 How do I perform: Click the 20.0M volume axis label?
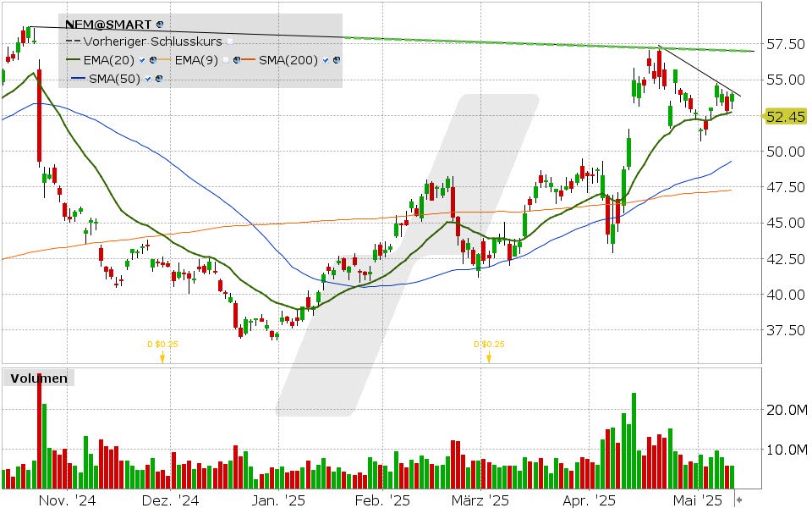787,410
